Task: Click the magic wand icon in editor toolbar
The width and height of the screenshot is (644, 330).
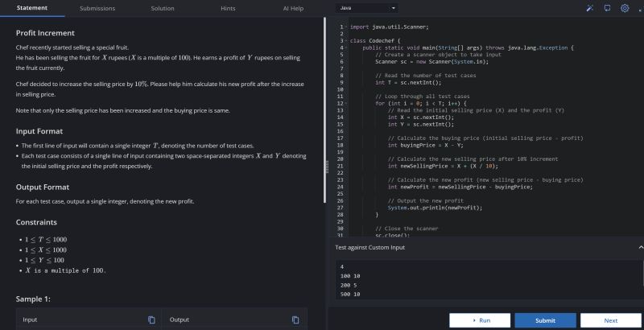Action: click(x=590, y=8)
